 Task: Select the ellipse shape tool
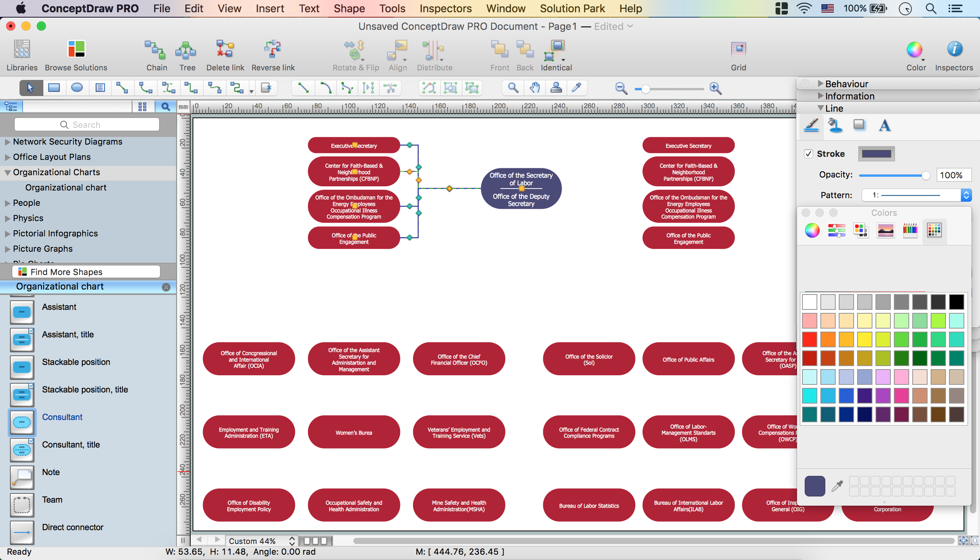[x=77, y=88]
